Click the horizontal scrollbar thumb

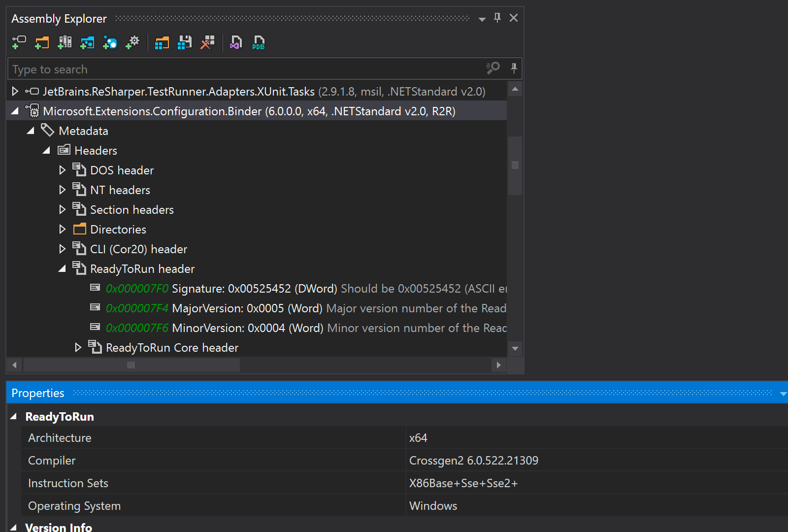131,365
